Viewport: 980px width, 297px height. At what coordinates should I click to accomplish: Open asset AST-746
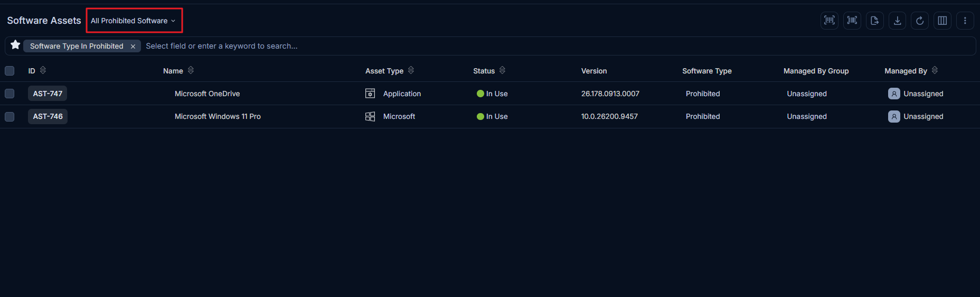[x=48, y=116]
